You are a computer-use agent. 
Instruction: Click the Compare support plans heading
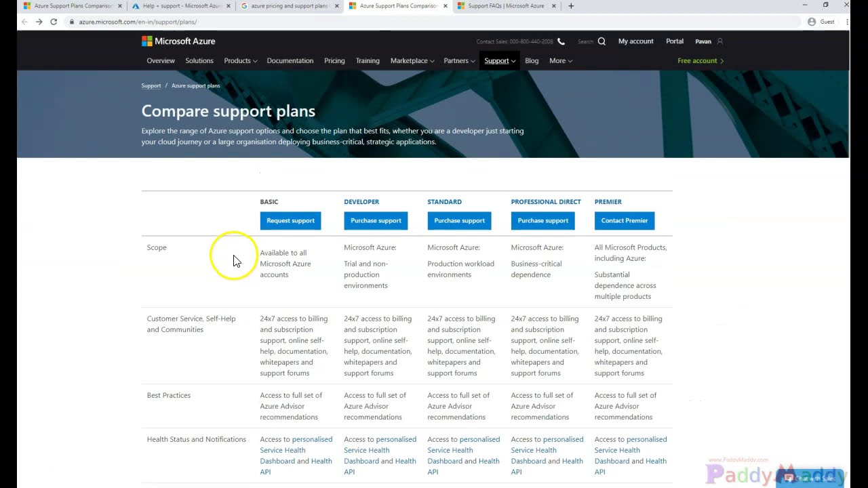229,111
